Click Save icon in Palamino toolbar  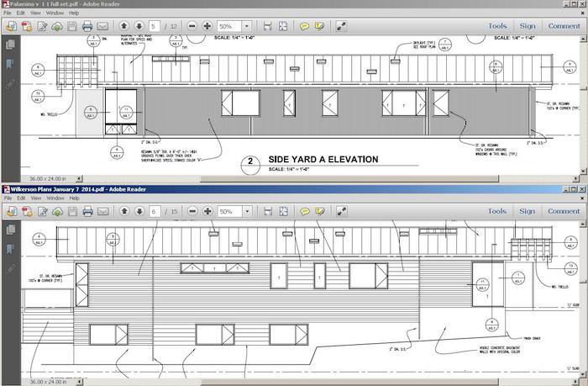(x=72, y=26)
